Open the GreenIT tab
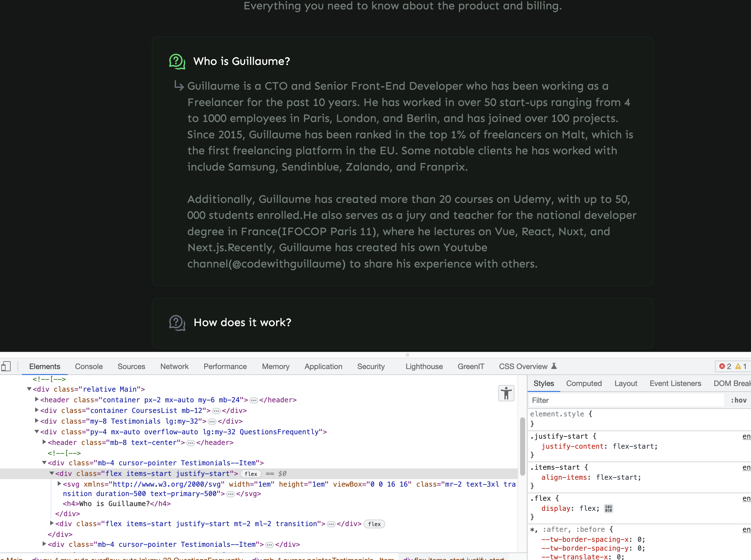The width and height of the screenshot is (751, 560). (x=471, y=367)
